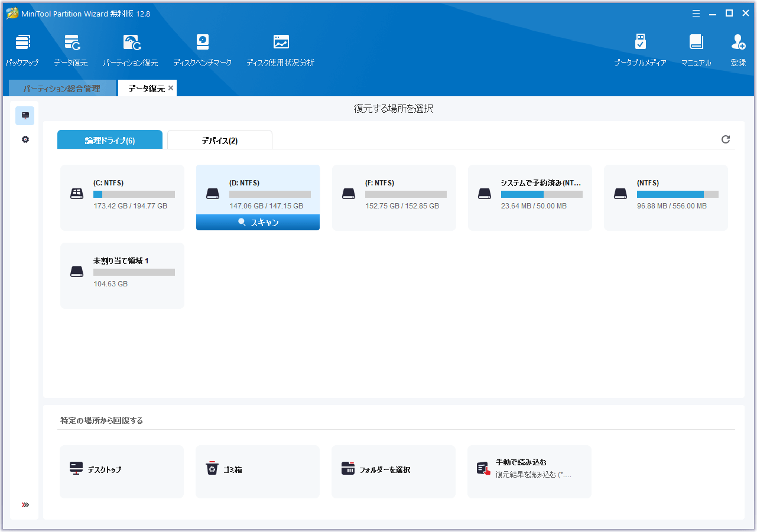Viewport: 757px width, 532px height.
Task: Open the title bar hamburger menu
Action: 696,13
